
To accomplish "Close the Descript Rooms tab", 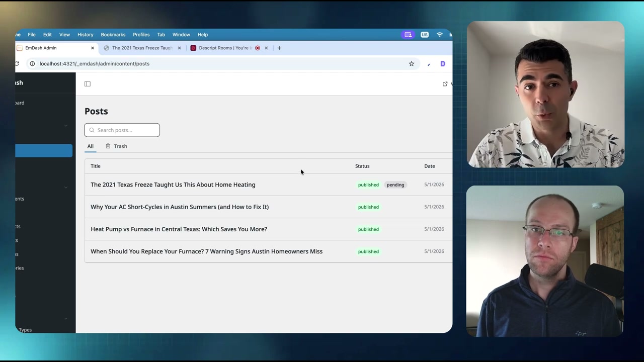I will (x=266, y=48).
